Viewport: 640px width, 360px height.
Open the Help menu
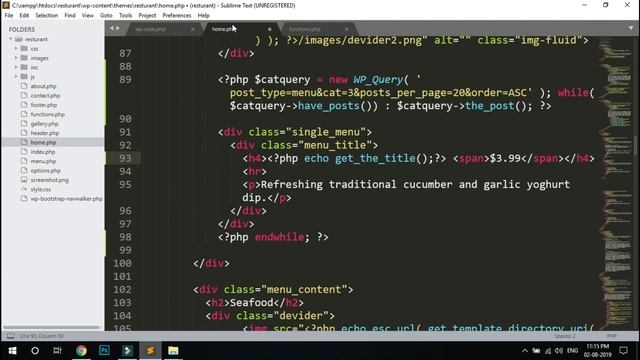(203, 16)
